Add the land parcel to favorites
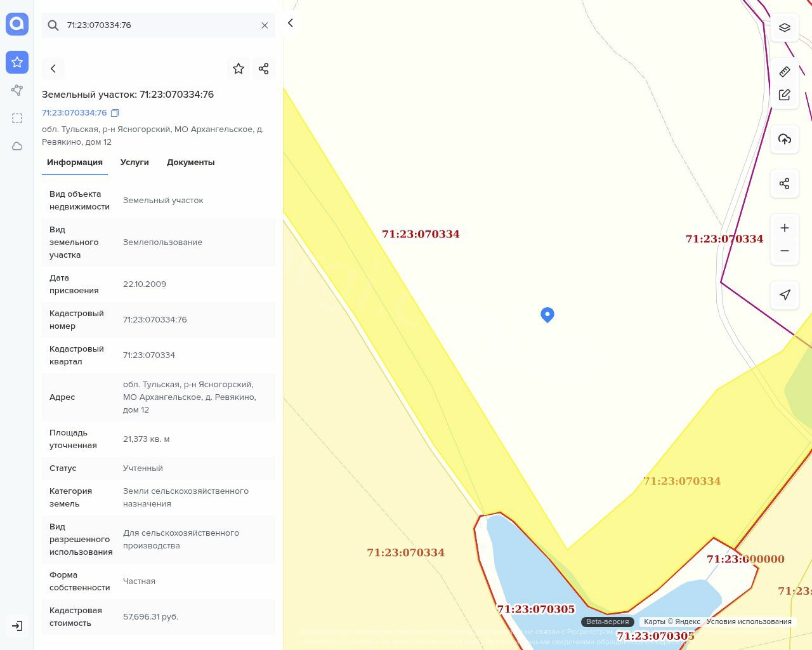Image resolution: width=812 pixels, height=650 pixels. (239, 69)
